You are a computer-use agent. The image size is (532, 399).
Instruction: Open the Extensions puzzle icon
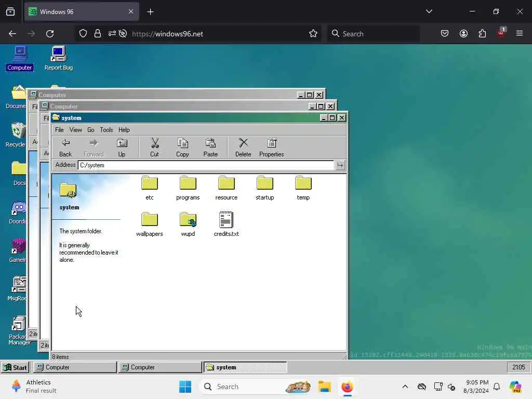482,33
